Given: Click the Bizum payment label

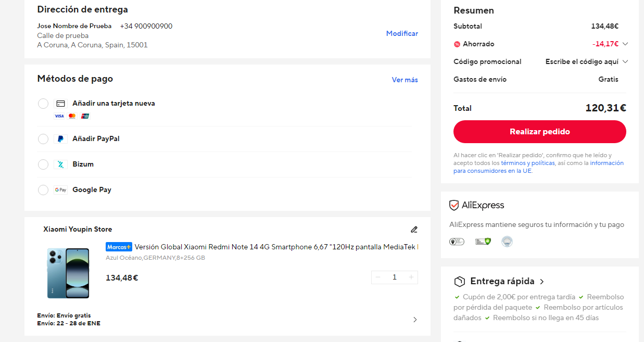Looking at the screenshot, I should tap(83, 164).
